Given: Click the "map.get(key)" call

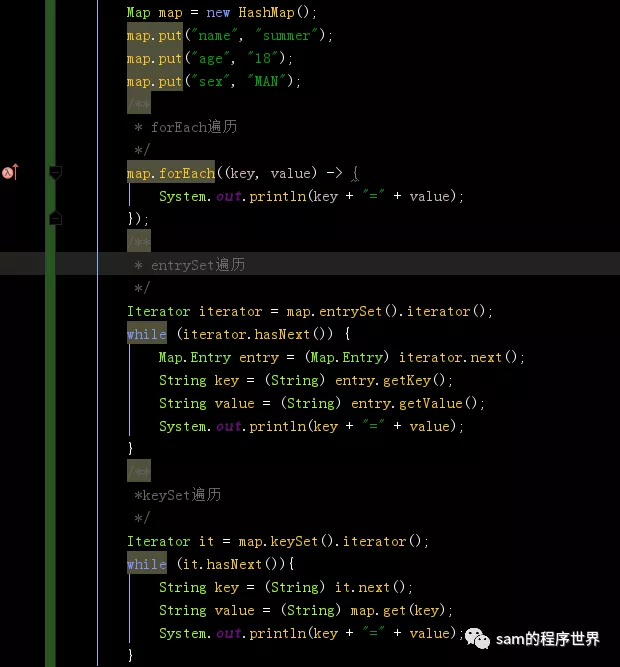Looking at the screenshot, I should tap(398, 610).
